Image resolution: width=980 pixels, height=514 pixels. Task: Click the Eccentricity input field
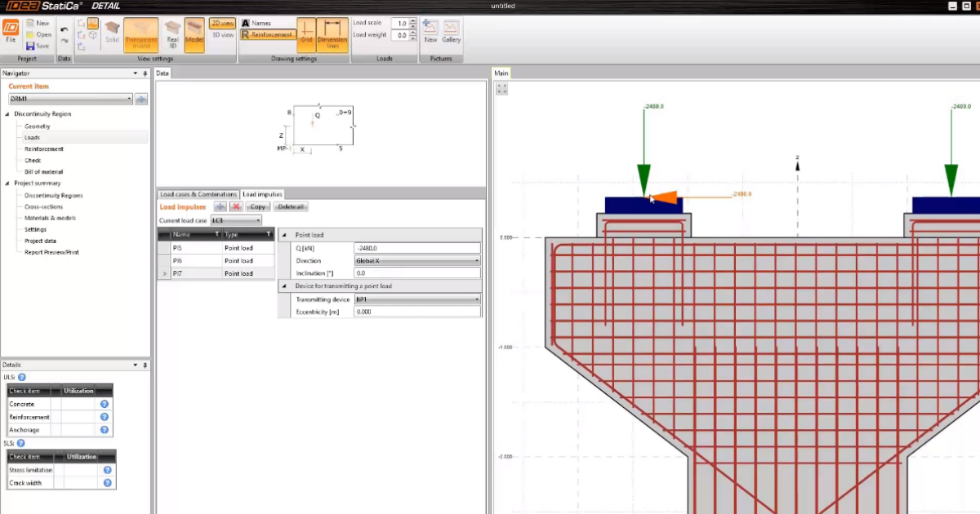tap(416, 312)
